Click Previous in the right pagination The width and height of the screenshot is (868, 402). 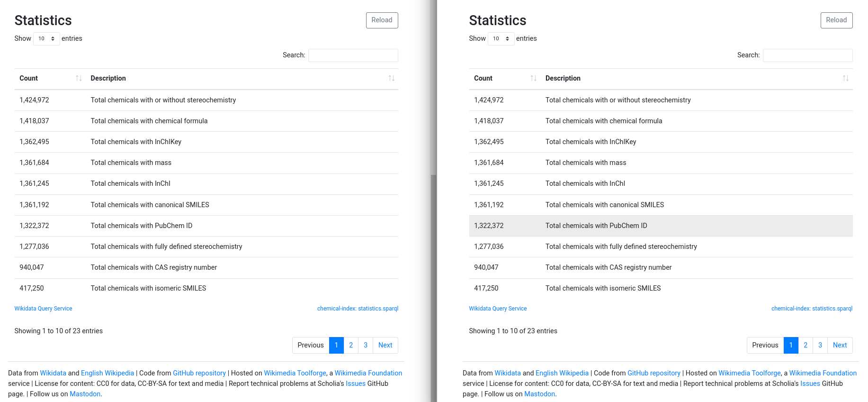tap(765, 345)
